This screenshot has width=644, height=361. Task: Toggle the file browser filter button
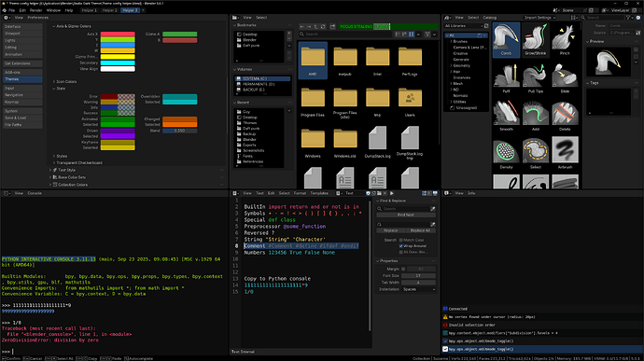[427, 35]
